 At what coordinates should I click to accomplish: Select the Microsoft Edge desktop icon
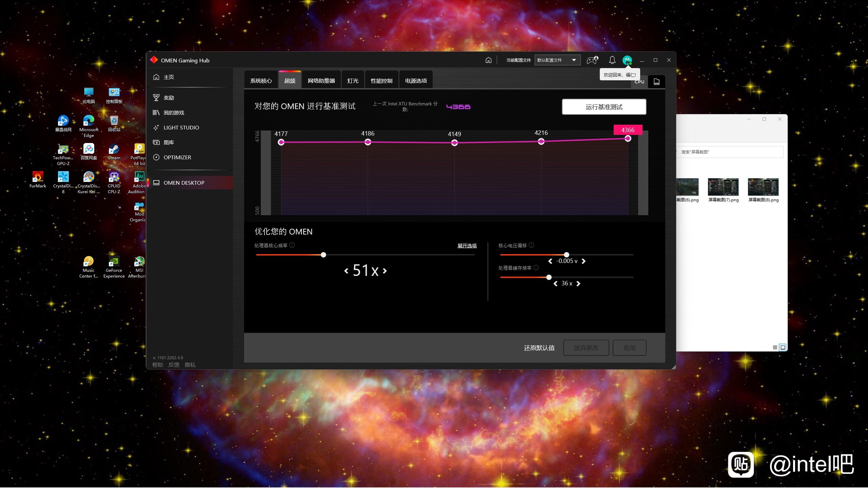pyautogui.click(x=89, y=126)
